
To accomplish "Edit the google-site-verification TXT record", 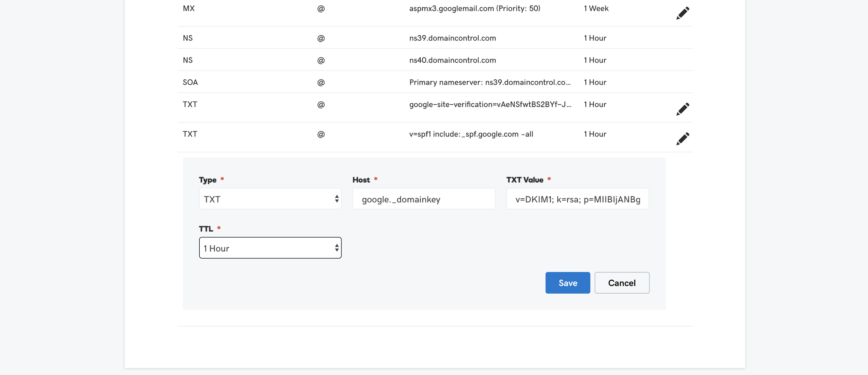I will [x=682, y=109].
